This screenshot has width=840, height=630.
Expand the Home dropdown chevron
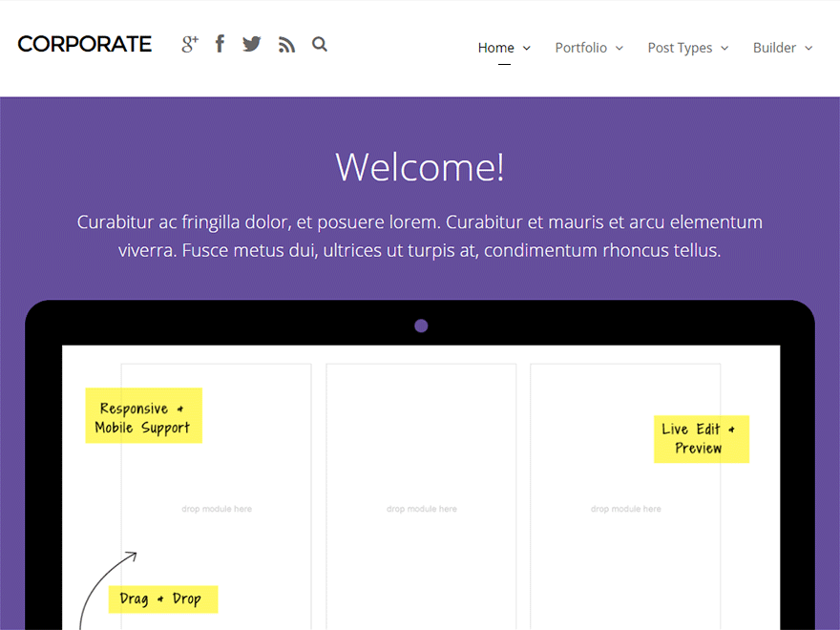[x=527, y=49]
